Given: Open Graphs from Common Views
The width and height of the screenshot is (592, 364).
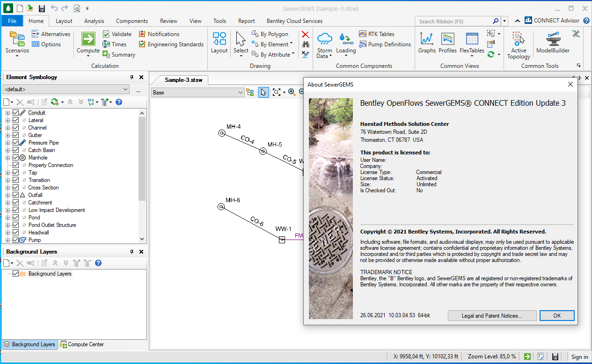Looking at the screenshot, I should (x=427, y=43).
